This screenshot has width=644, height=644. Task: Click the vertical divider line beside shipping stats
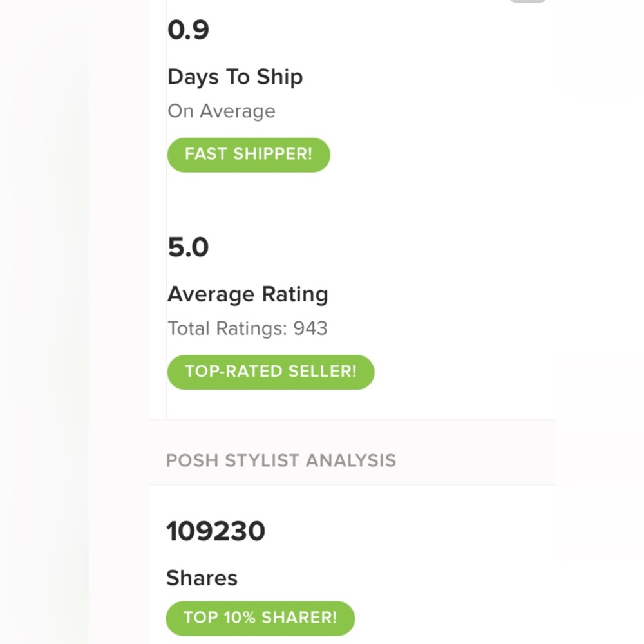tap(166, 209)
